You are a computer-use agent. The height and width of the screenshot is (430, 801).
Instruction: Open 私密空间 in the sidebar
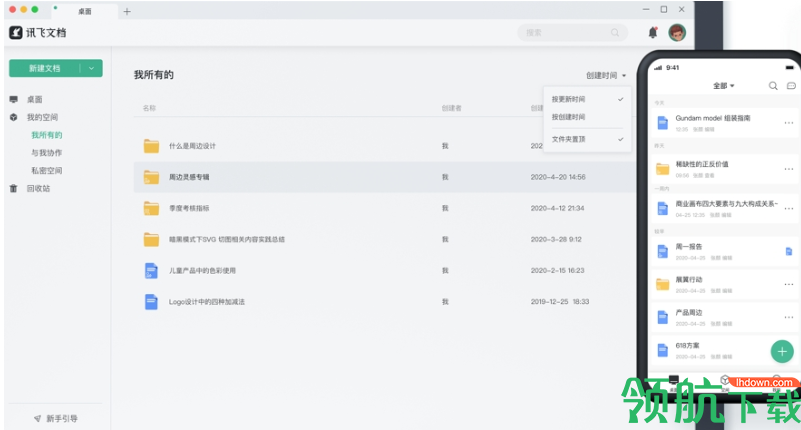[46, 171]
